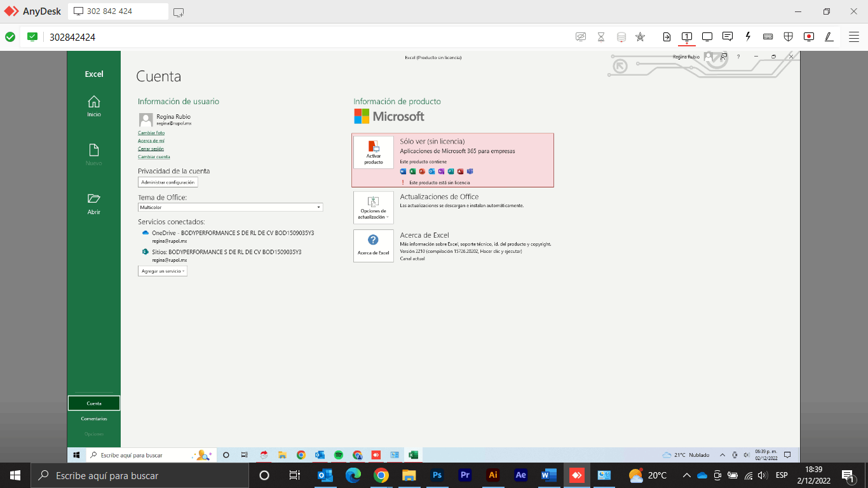Click the Cambiar foto link
868x488 pixels.
click(151, 133)
